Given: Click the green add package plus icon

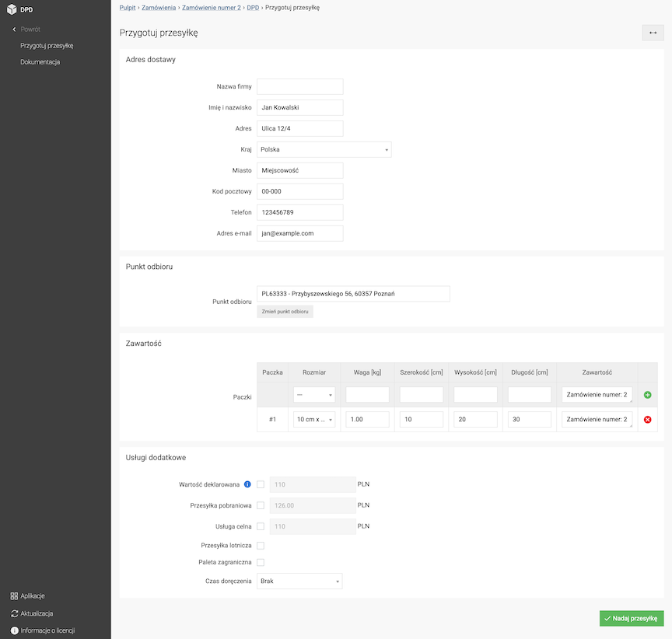Looking at the screenshot, I should click(648, 395).
